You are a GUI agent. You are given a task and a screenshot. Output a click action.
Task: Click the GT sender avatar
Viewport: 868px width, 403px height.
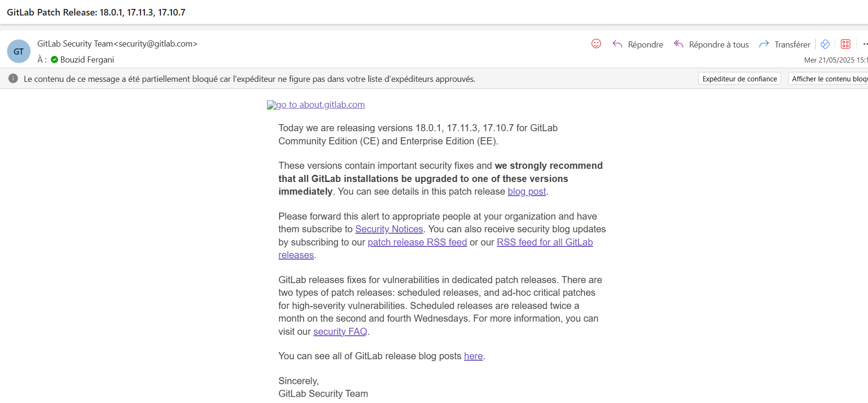pyautogui.click(x=19, y=51)
